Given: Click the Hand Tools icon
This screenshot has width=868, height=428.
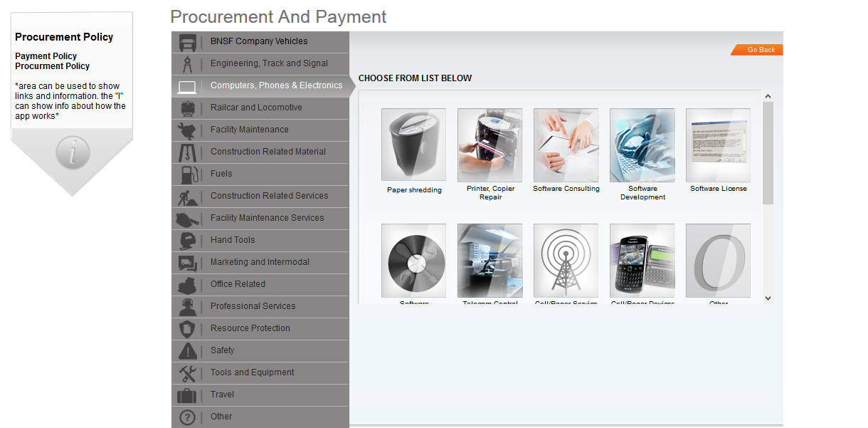Looking at the screenshot, I should click(x=188, y=241).
